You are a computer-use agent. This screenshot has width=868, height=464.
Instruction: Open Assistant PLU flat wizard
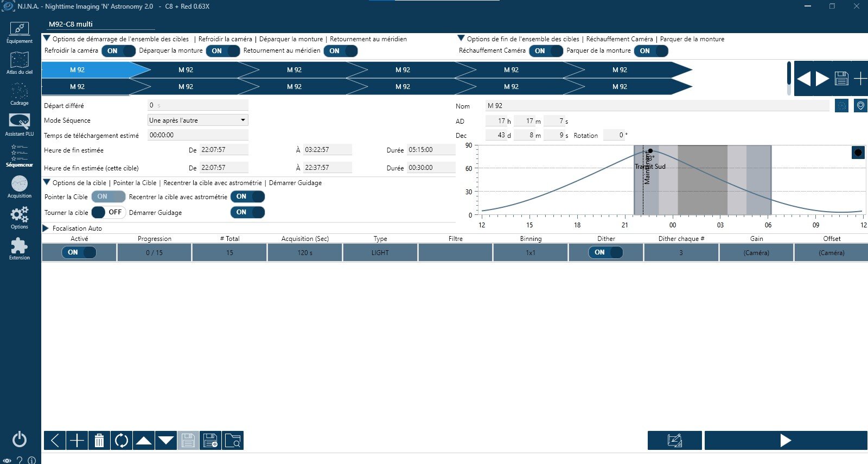(20, 125)
